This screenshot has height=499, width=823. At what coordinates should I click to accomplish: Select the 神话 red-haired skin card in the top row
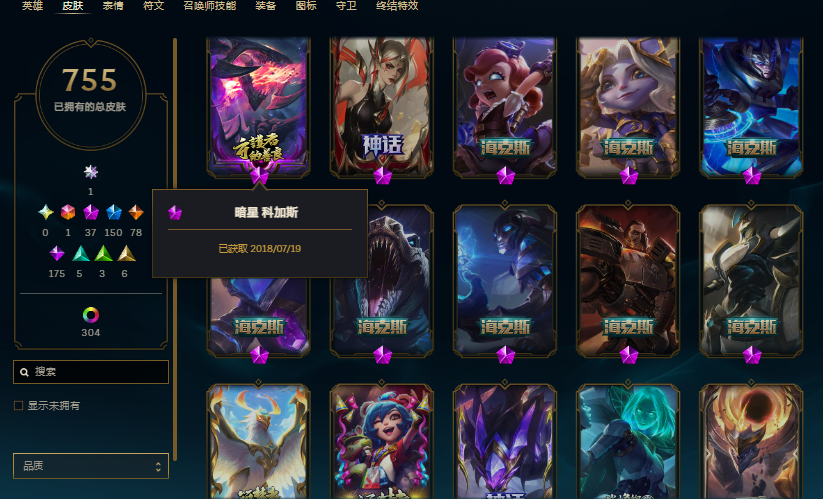[382, 108]
